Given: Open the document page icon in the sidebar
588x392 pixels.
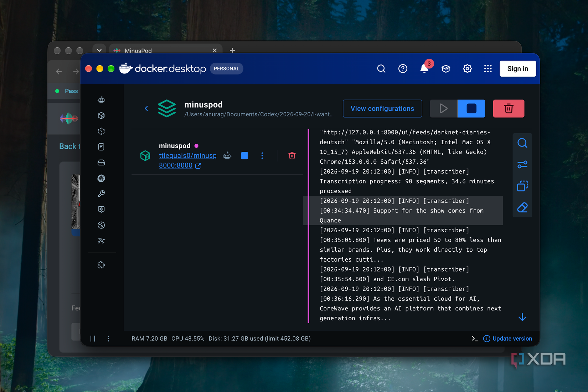Looking at the screenshot, I should pyautogui.click(x=101, y=147).
